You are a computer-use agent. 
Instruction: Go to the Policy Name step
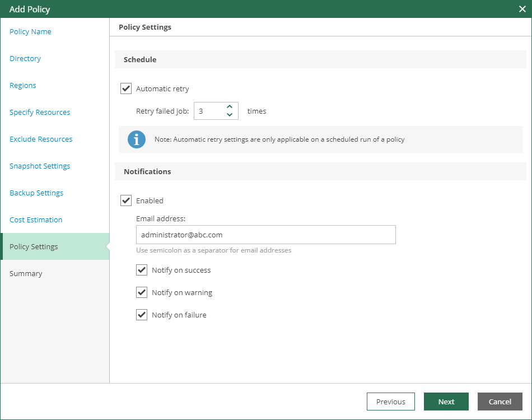pos(30,31)
